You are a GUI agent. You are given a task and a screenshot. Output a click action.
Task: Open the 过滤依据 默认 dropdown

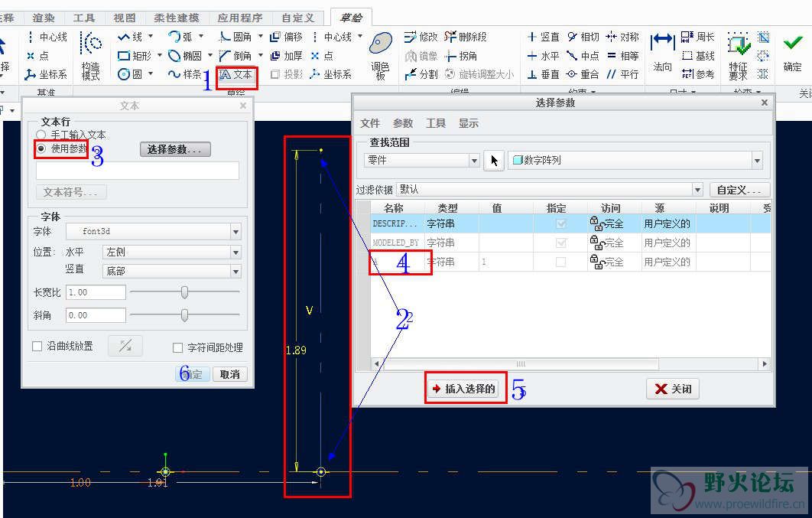[x=697, y=190]
